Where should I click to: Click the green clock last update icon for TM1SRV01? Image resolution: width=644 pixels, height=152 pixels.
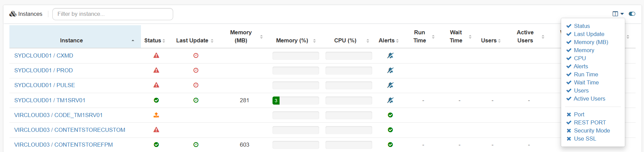pyautogui.click(x=196, y=100)
